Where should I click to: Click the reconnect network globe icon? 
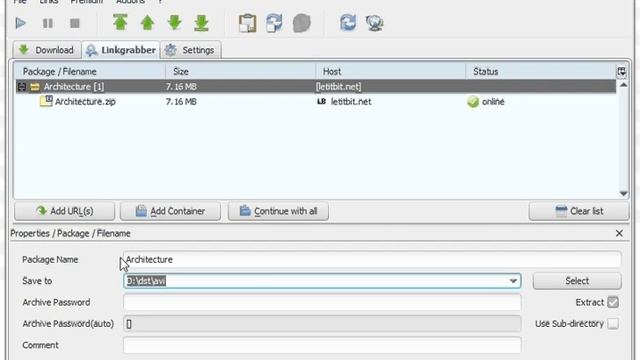[375, 23]
